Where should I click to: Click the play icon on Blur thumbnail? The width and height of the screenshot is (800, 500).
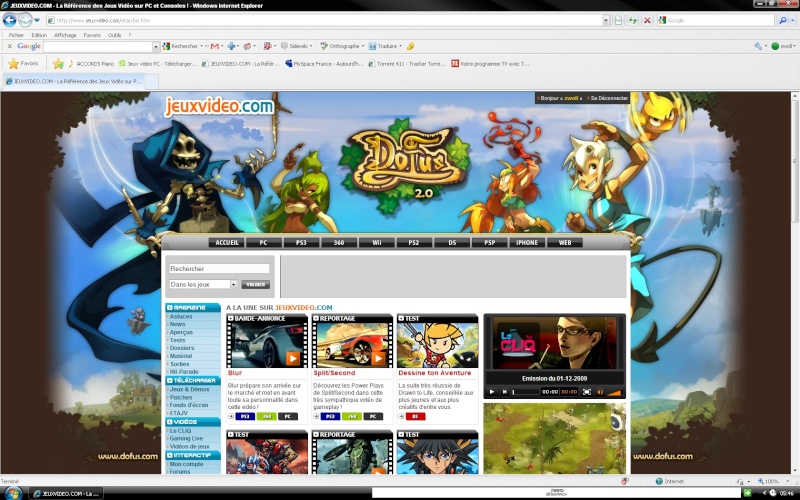click(x=293, y=359)
